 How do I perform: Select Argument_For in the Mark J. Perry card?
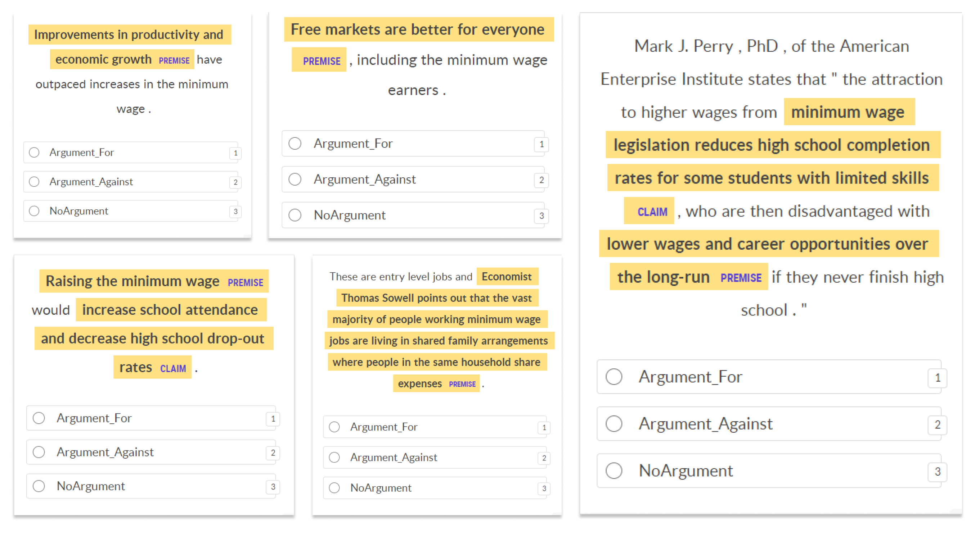click(769, 376)
